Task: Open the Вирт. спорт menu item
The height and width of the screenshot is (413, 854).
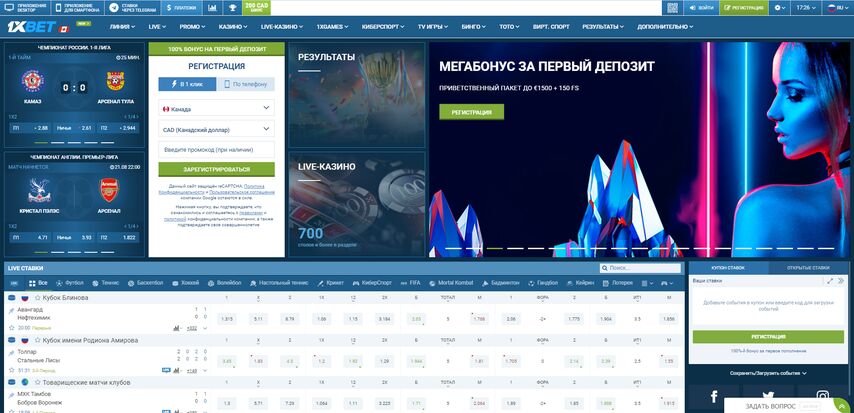Action: [x=551, y=27]
